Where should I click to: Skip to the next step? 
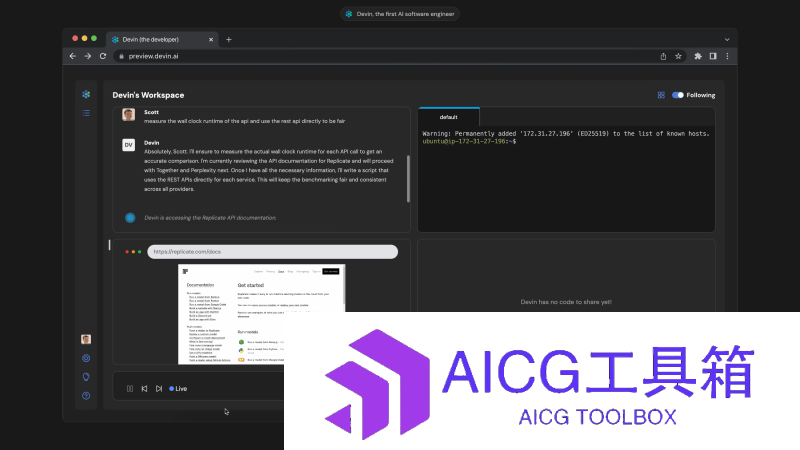click(x=159, y=389)
